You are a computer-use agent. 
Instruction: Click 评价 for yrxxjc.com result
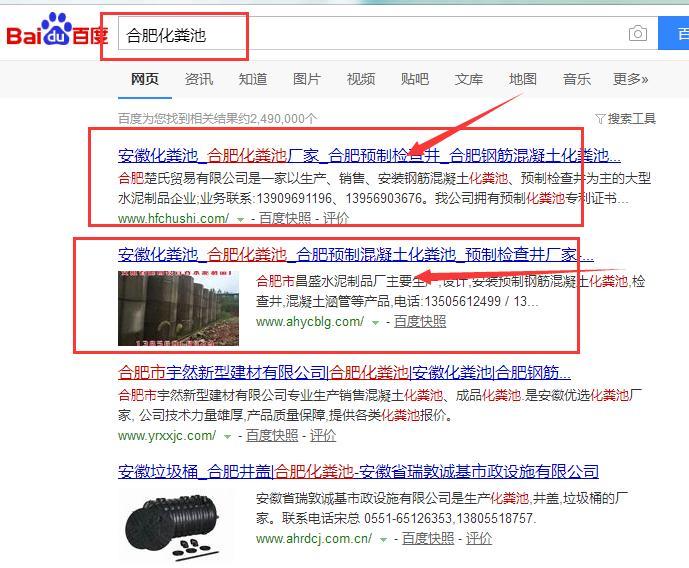point(323,436)
